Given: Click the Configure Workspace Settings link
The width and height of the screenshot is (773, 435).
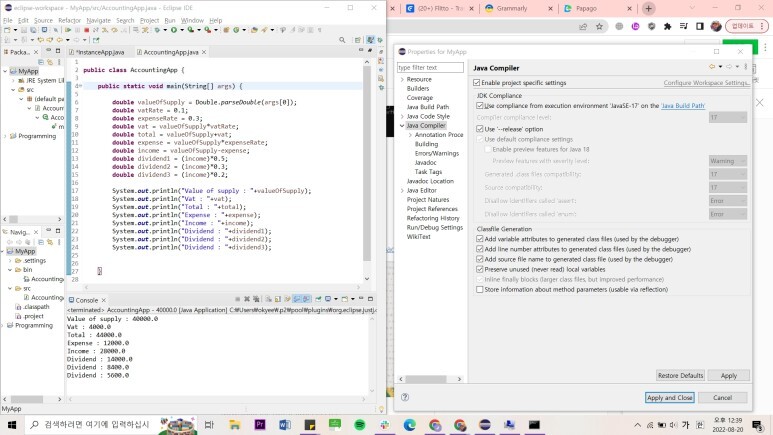Looking at the screenshot, I should pos(706,83).
